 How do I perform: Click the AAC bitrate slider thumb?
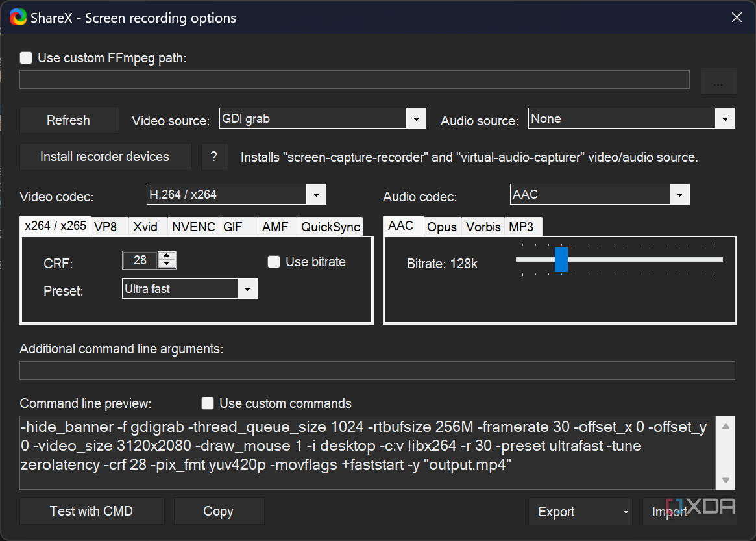(x=561, y=259)
